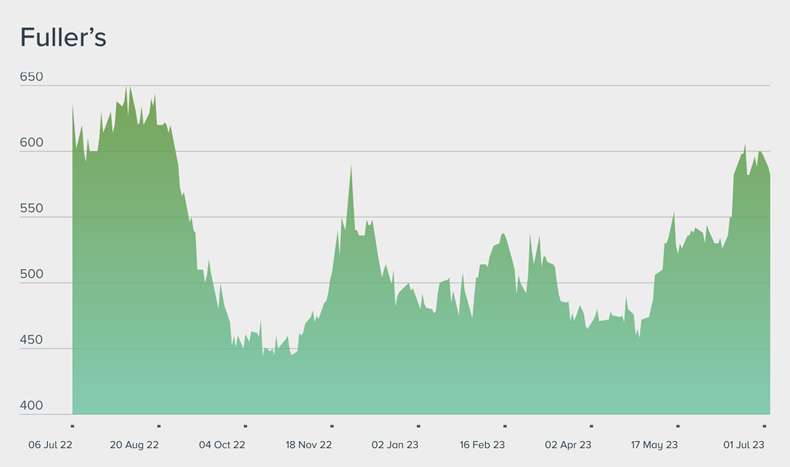Click the 06 Jul 22 date label
Screen dimensions: 790x467
pyautogui.click(x=50, y=445)
